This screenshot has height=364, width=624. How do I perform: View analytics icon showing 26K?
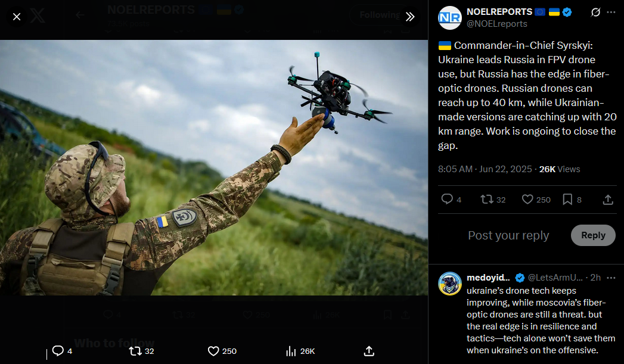(291, 351)
